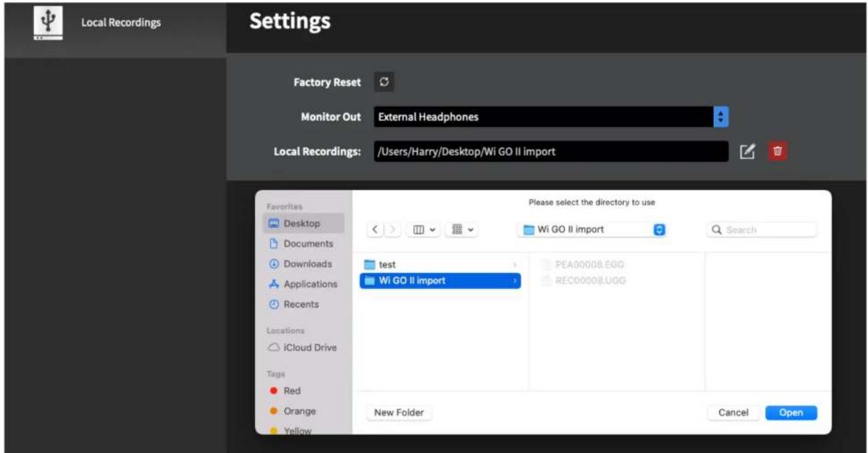Go back with the left chevron
The height and width of the screenshot is (453, 868).
tap(375, 230)
